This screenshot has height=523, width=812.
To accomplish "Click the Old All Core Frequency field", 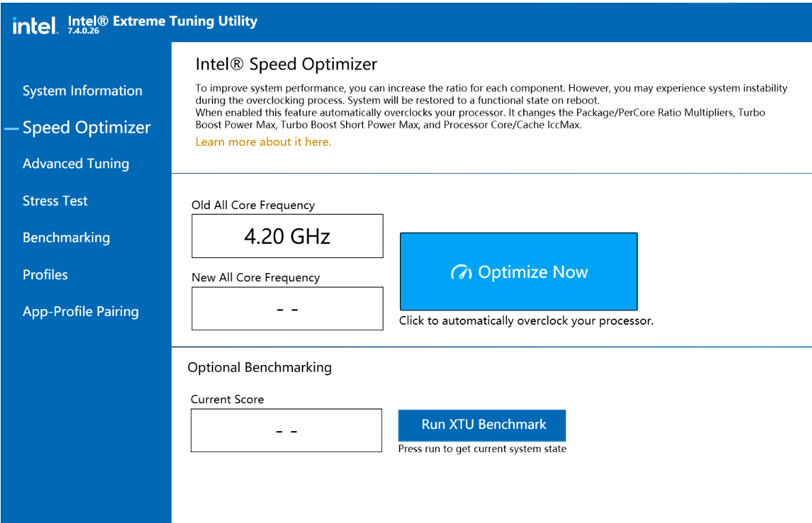I will (x=287, y=236).
